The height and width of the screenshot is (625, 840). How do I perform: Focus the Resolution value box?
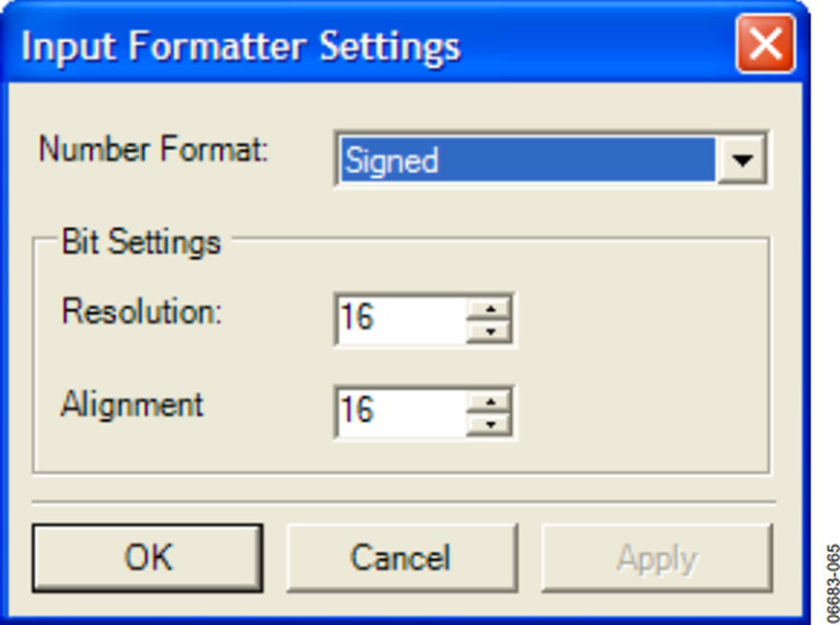[401, 320]
